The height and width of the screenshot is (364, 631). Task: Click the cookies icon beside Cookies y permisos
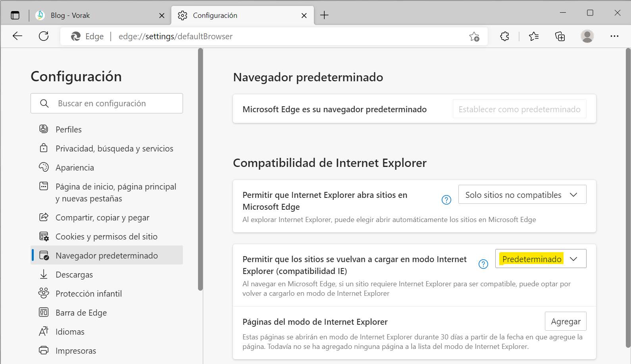(44, 236)
